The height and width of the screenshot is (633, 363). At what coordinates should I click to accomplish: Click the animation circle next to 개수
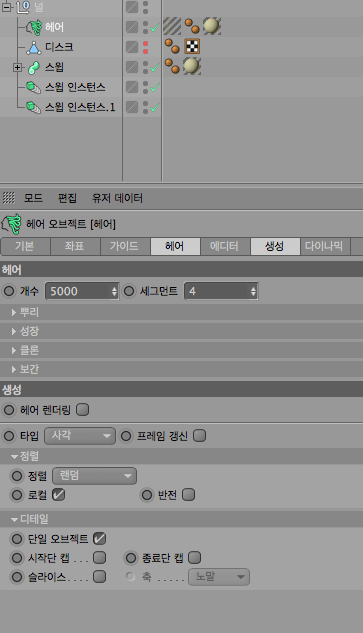click(x=9, y=291)
